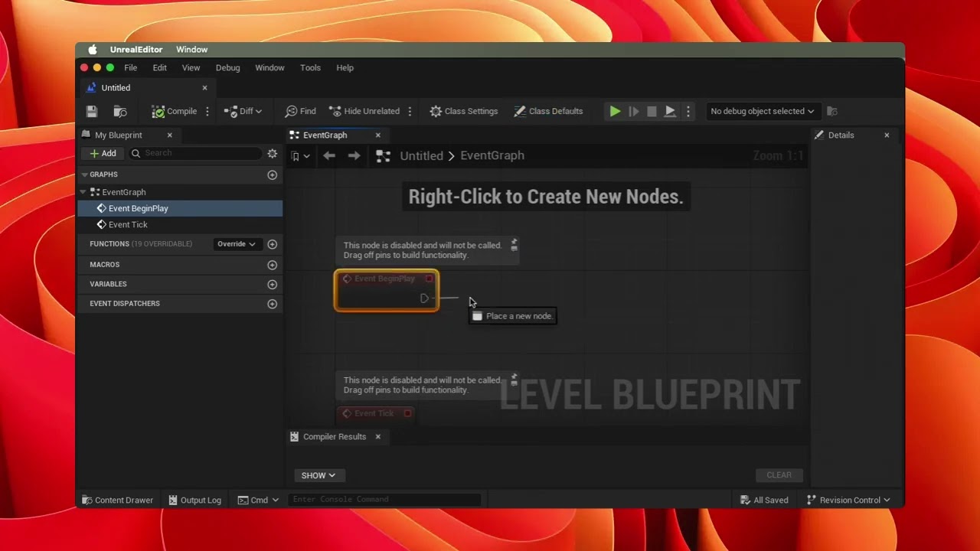Add a new macro with plus icon

(272, 265)
